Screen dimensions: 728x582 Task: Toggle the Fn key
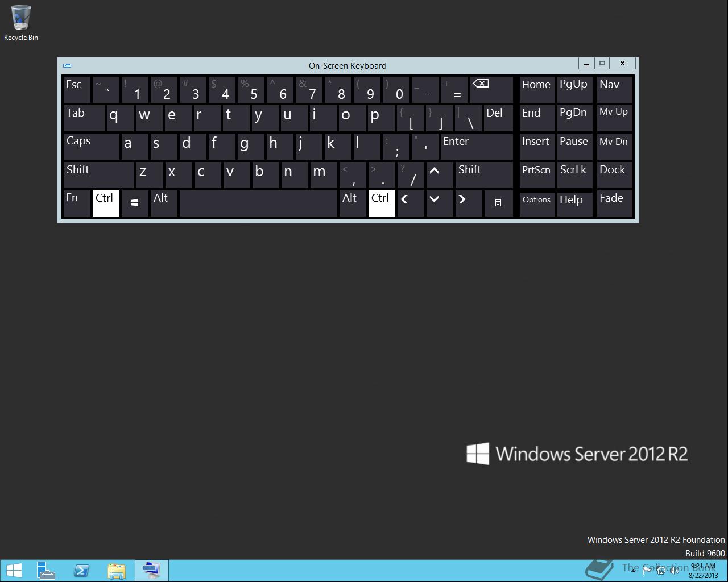(x=77, y=203)
